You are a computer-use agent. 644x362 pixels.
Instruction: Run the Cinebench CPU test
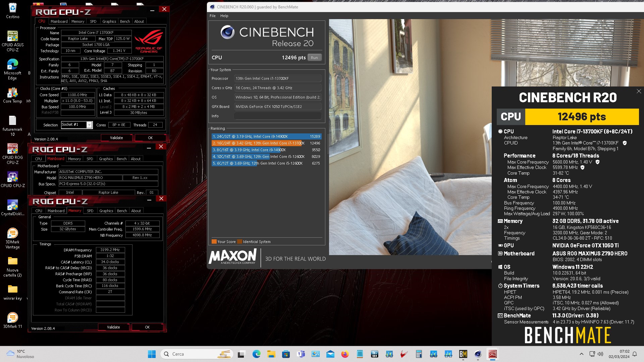pyautogui.click(x=314, y=58)
